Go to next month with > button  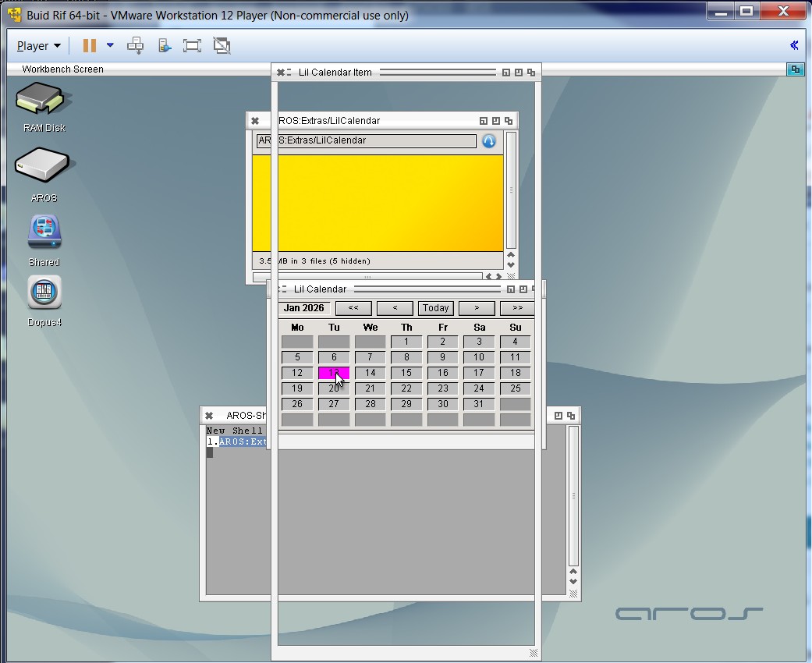pos(477,308)
